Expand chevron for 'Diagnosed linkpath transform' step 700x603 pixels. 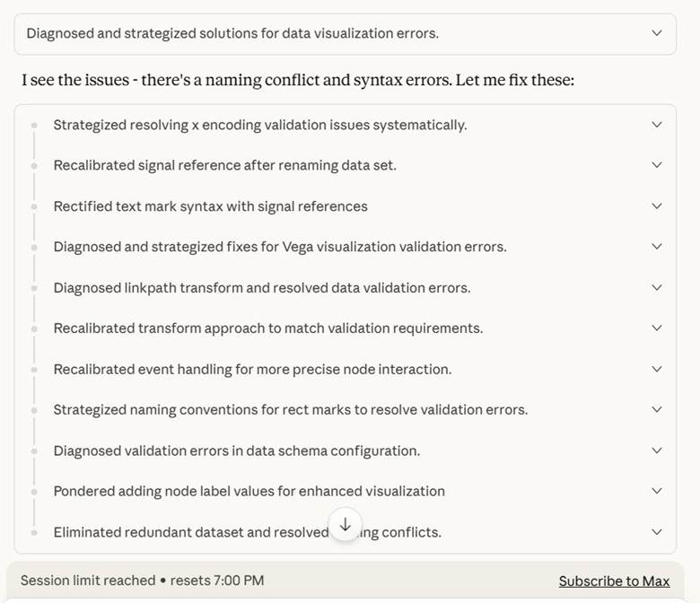657,288
